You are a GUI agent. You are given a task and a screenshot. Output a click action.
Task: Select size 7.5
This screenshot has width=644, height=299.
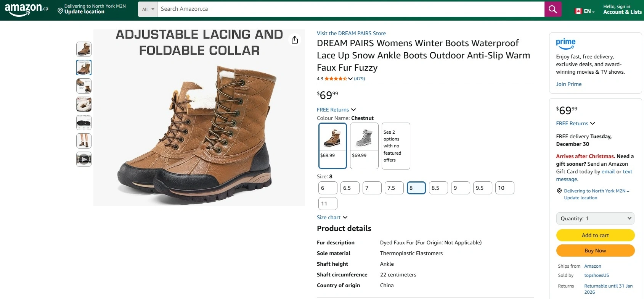point(394,188)
